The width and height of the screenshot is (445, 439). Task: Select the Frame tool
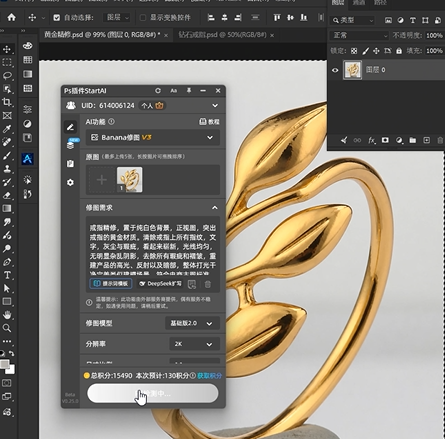(x=7, y=116)
